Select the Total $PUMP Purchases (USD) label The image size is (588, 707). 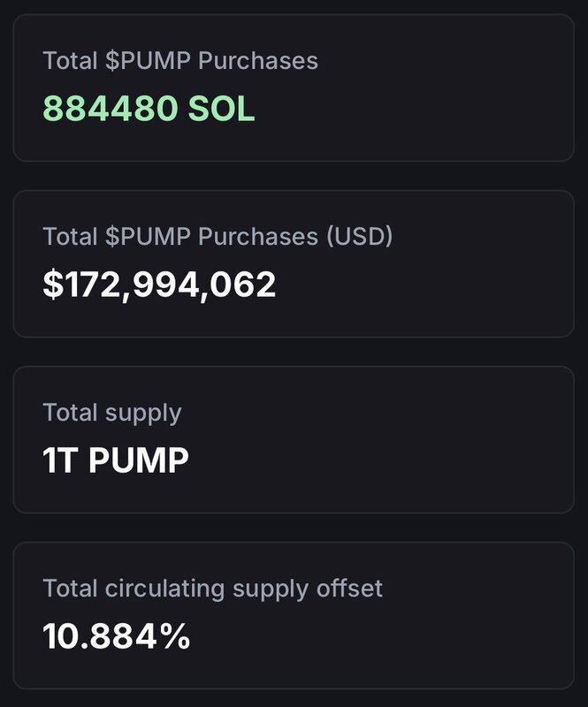(218, 236)
